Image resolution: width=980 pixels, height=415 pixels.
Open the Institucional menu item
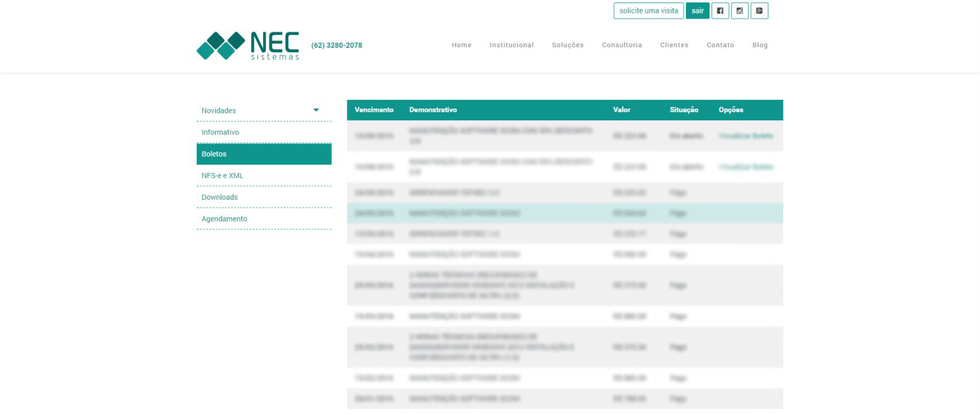511,45
